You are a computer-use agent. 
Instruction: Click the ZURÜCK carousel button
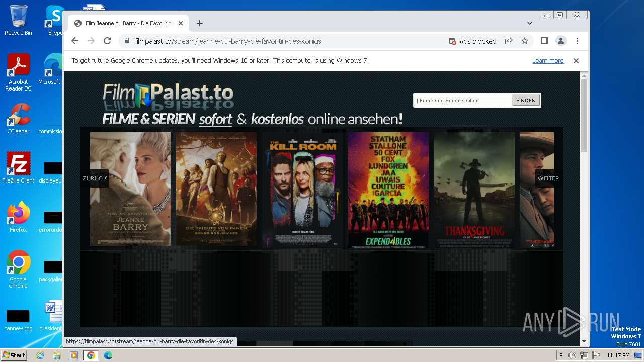coord(95,178)
